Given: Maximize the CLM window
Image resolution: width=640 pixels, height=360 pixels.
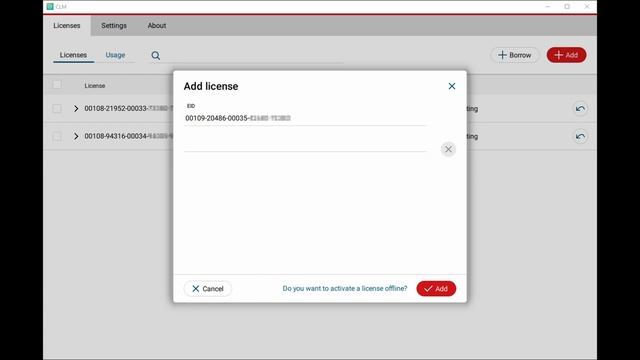Looking at the screenshot, I should coord(567,7).
